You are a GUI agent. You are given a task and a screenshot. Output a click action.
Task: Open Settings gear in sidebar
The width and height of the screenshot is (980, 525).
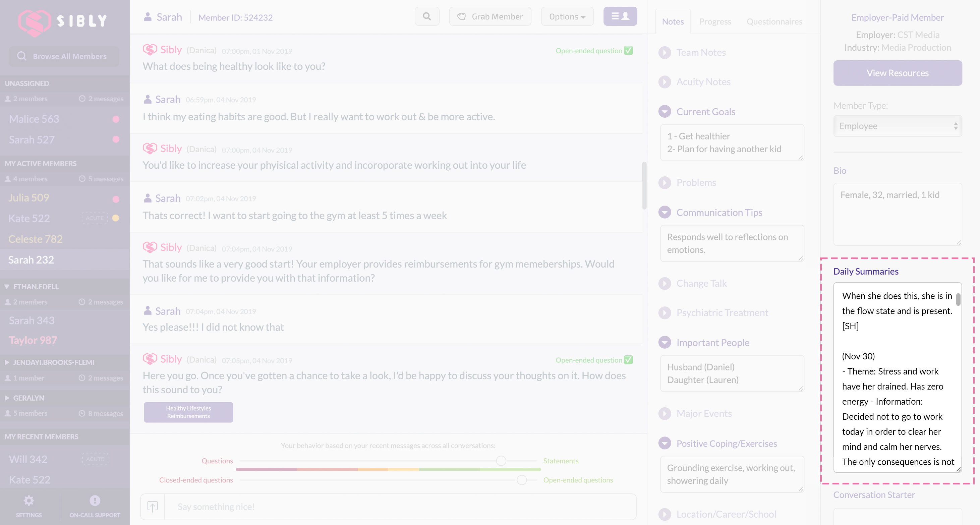pyautogui.click(x=29, y=501)
